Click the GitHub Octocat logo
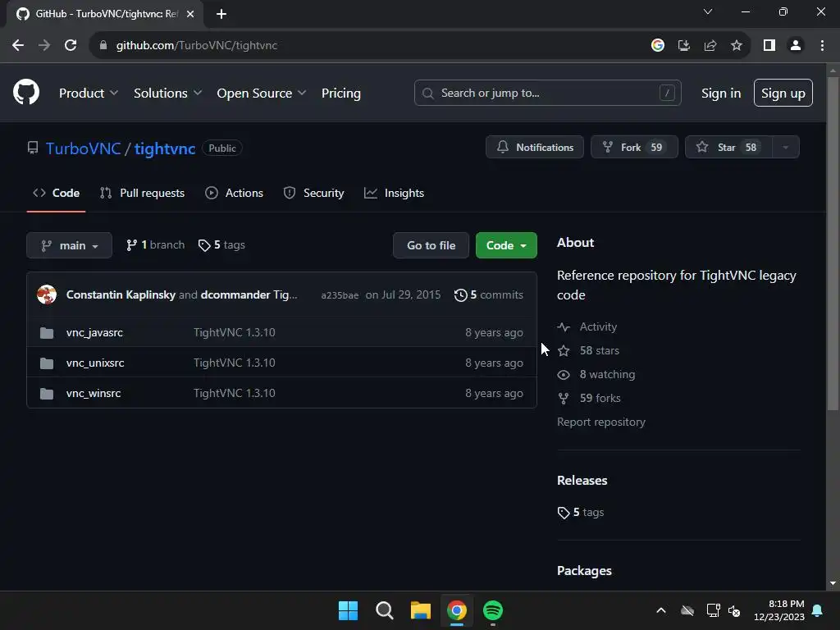Viewport: 840px width, 630px height. point(26,92)
